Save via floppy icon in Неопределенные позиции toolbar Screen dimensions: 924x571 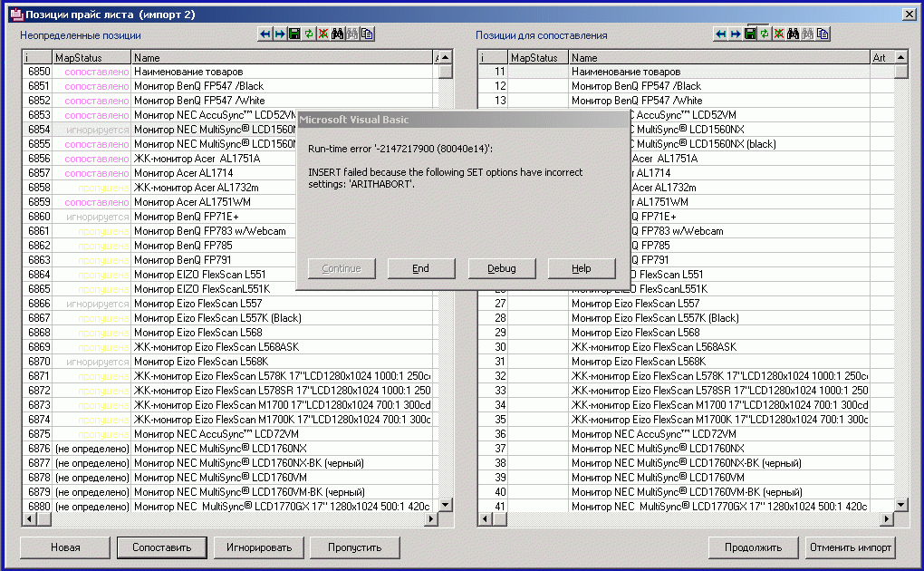click(294, 34)
